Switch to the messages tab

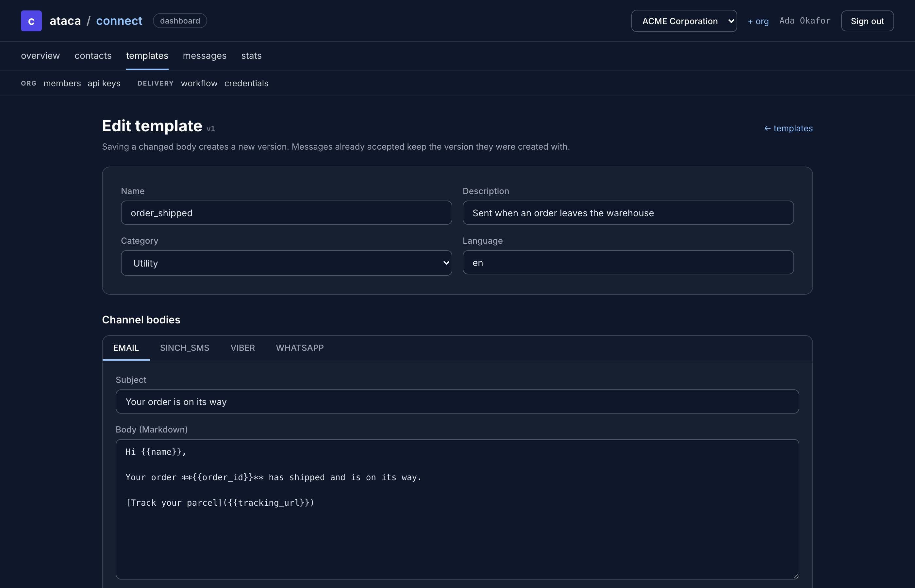pyautogui.click(x=205, y=56)
